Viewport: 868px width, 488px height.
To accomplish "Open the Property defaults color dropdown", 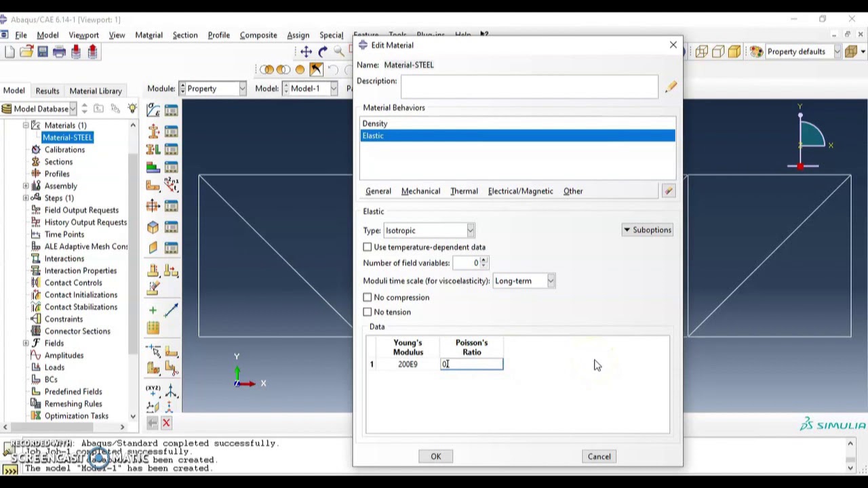I will click(803, 52).
